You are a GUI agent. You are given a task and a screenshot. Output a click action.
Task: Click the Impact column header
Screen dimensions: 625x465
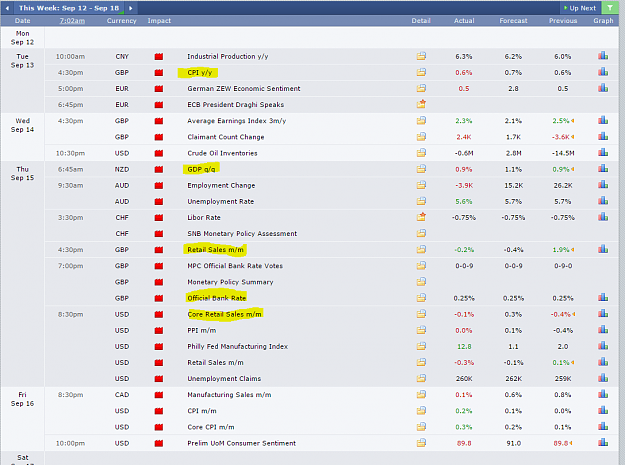pyautogui.click(x=159, y=21)
